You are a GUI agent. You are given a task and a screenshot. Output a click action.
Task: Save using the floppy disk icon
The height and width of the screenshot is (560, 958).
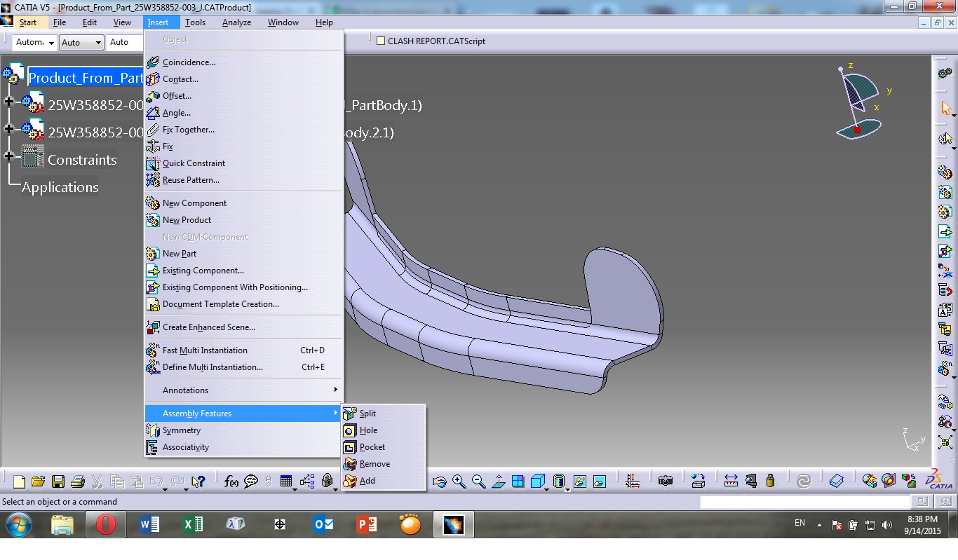(x=58, y=482)
